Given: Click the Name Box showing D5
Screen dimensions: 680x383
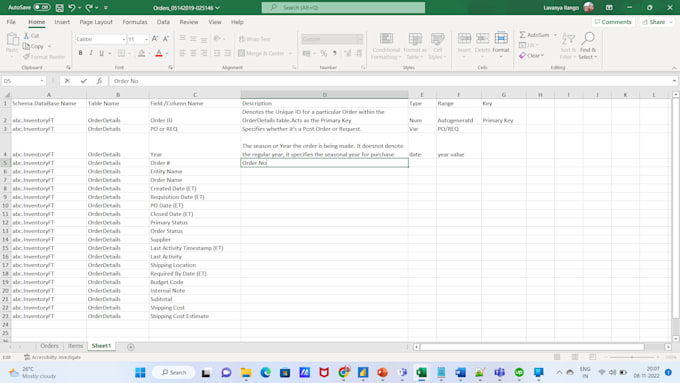Looking at the screenshot, I should (23, 81).
